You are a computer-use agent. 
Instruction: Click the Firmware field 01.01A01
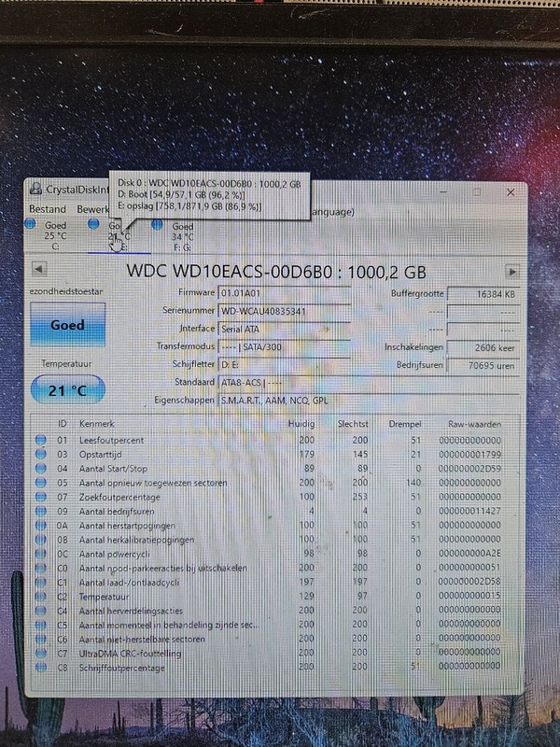click(284, 293)
